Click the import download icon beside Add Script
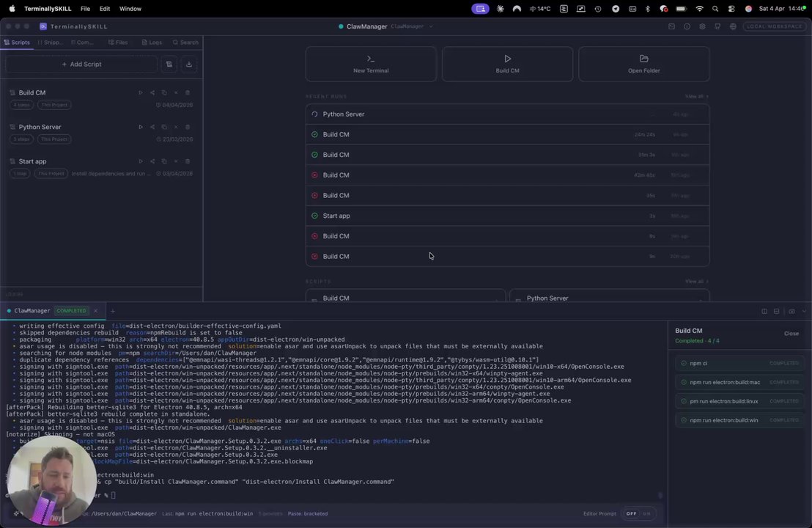 [x=189, y=65]
